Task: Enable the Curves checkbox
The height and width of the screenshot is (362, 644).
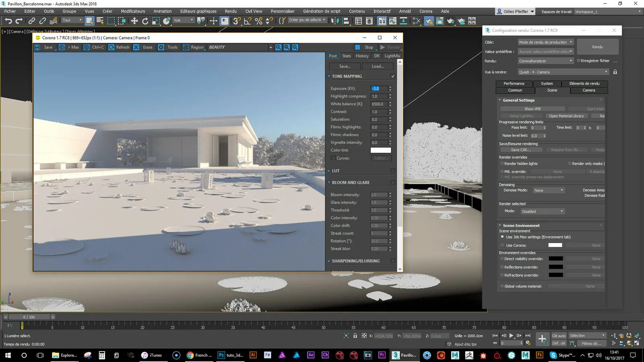Action: (333, 158)
